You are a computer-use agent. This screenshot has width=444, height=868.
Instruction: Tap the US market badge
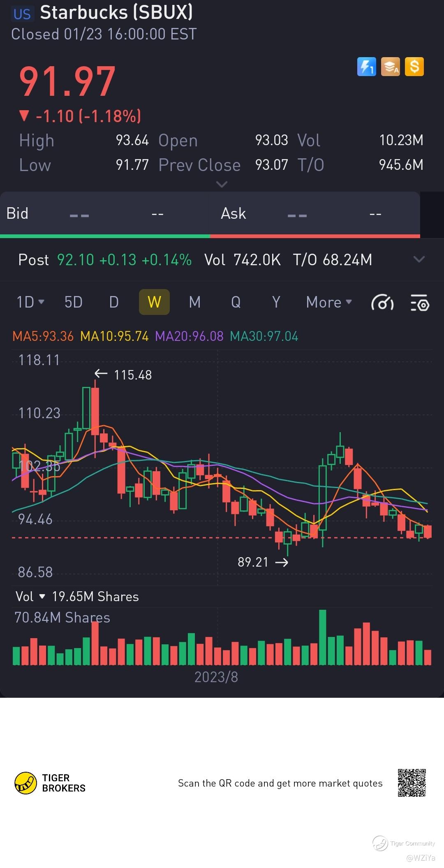click(x=22, y=14)
